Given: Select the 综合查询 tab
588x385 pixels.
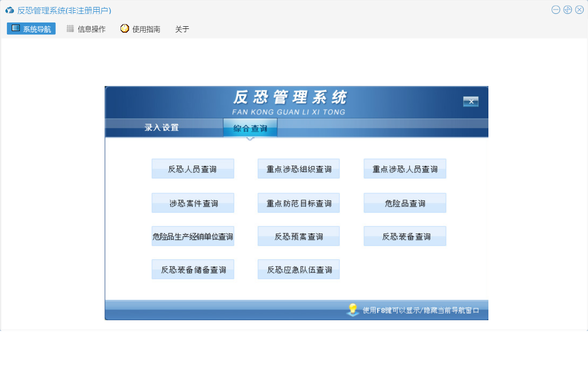Looking at the screenshot, I should pyautogui.click(x=250, y=128).
